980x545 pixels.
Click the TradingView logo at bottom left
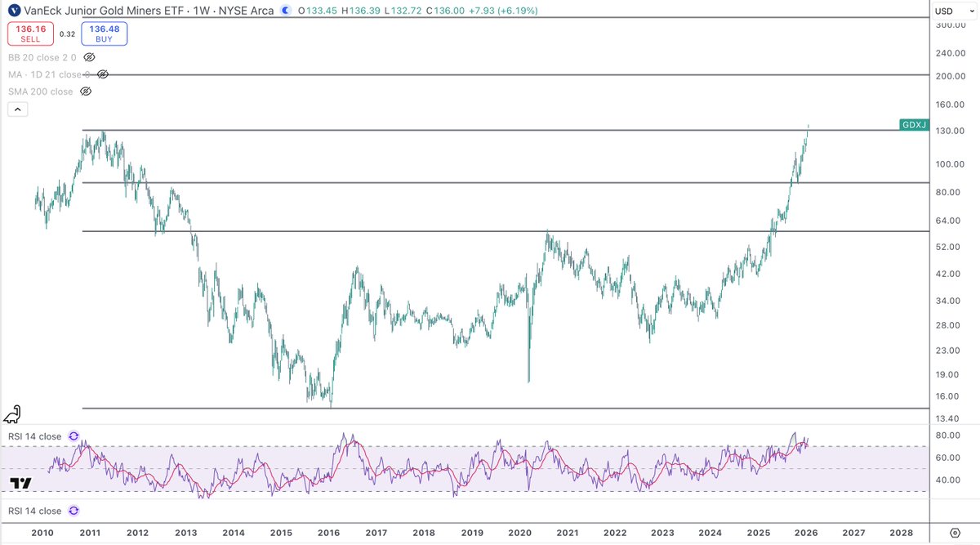click(20, 484)
